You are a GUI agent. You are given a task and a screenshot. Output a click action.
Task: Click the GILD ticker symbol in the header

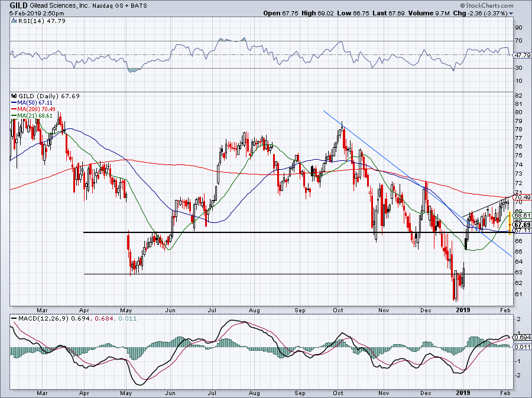click(19, 5)
